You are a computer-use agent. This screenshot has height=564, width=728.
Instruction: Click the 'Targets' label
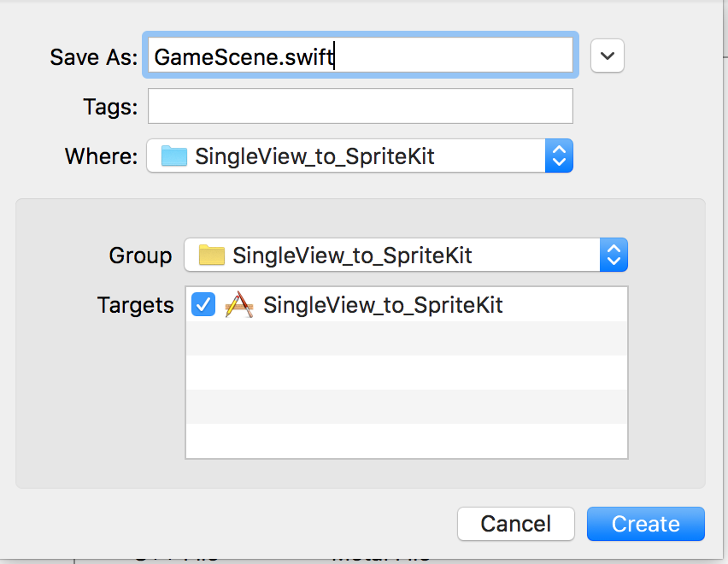click(136, 305)
